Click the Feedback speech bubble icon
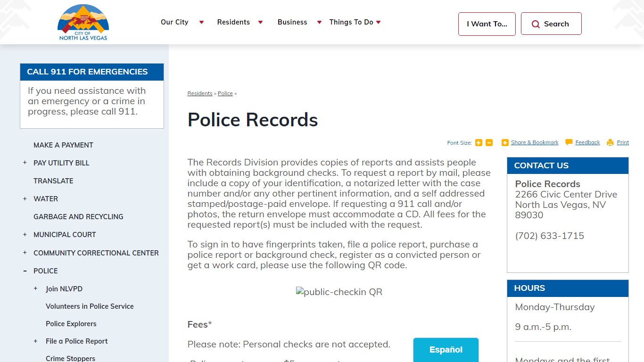This screenshot has height=362, width=644. pyautogui.click(x=569, y=142)
